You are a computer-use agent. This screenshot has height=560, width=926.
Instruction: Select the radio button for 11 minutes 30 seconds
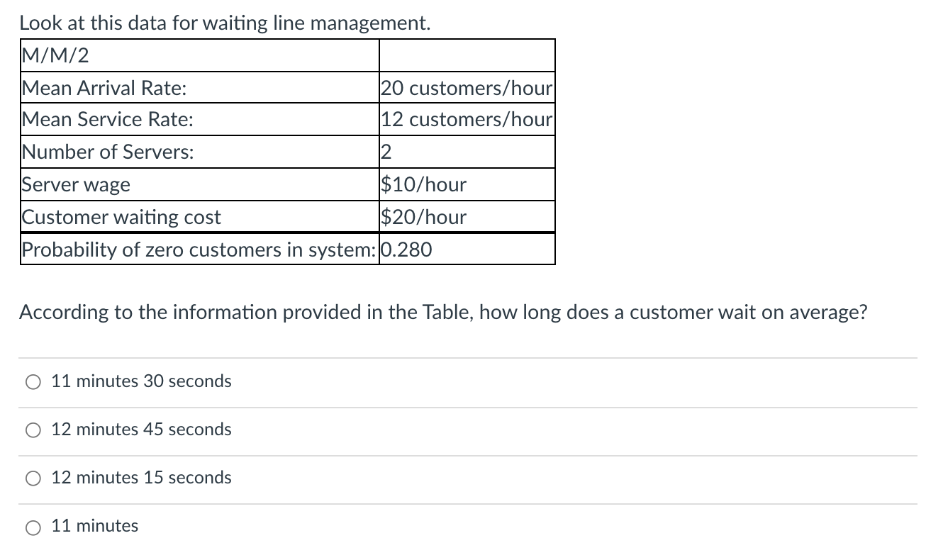coord(32,382)
